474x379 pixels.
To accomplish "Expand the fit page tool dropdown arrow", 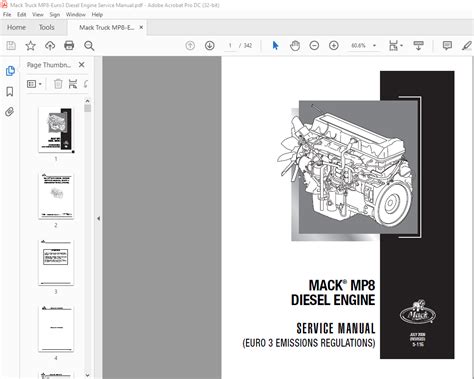I will (x=401, y=46).
